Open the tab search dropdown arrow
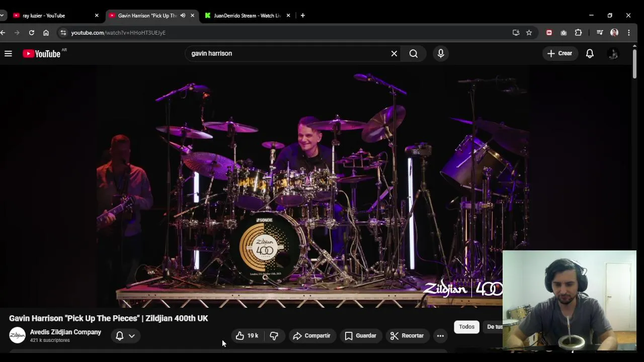The width and height of the screenshot is (644, 362). pyautogui.click(x=3, y=16)
